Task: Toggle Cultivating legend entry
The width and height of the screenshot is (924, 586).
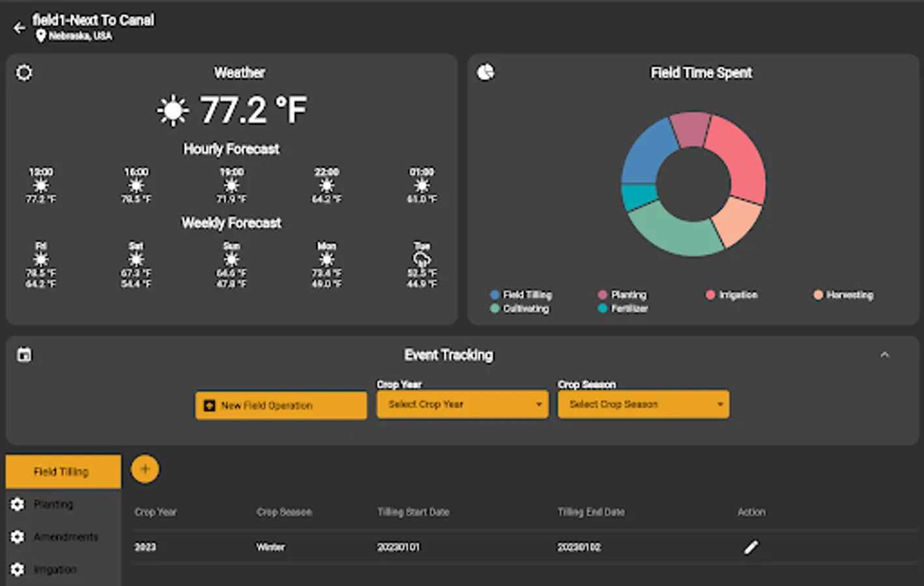Action: (x=519, y=309)
